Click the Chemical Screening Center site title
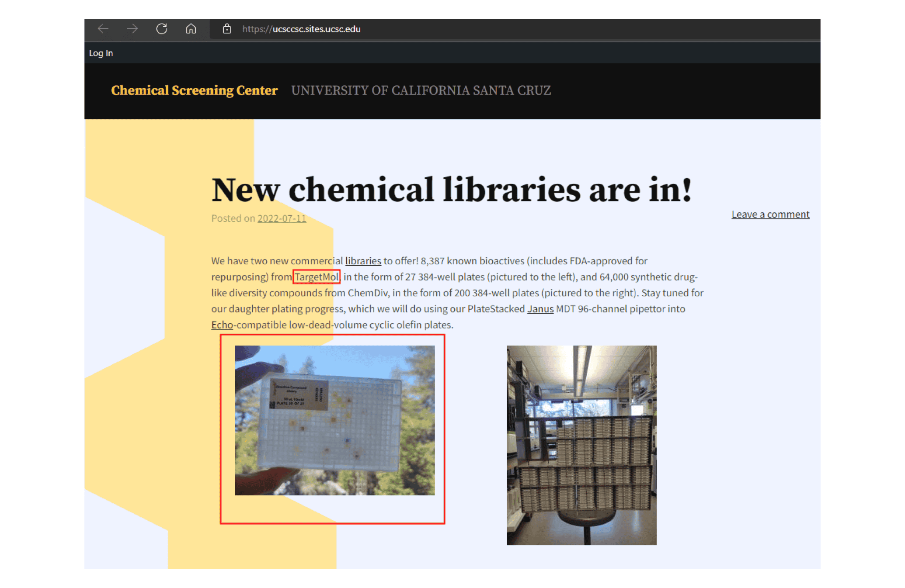Image resolution: width=905 pixels, height=588 pixels. tap(193, 91)
